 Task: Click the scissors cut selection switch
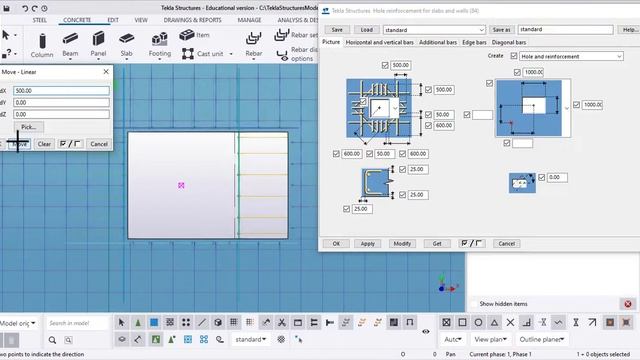[282, 322]
